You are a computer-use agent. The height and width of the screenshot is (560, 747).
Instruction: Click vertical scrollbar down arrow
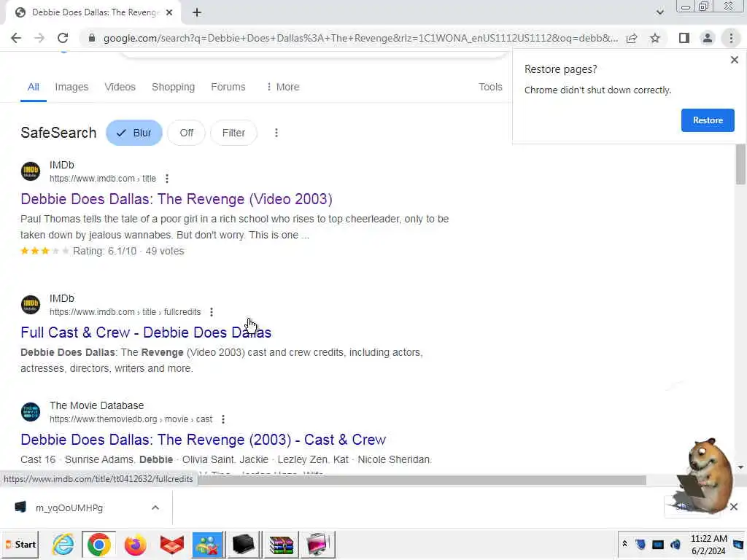pos(740,467)
